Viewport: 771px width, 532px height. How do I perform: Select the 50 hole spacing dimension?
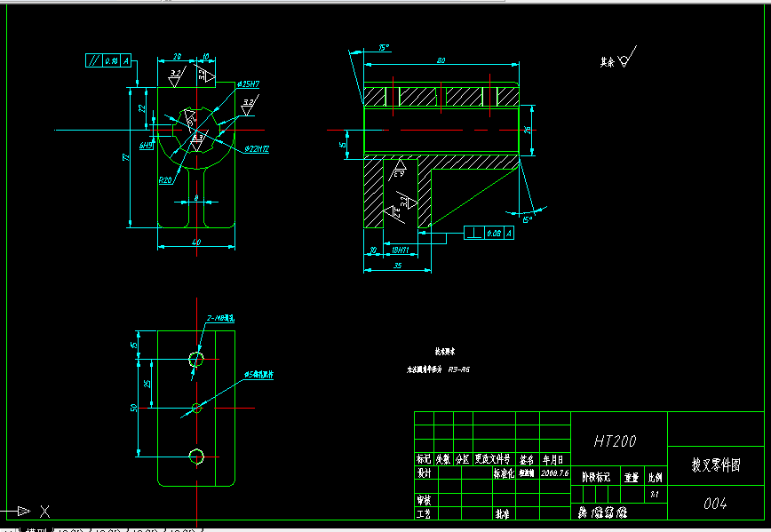[133, 408]
